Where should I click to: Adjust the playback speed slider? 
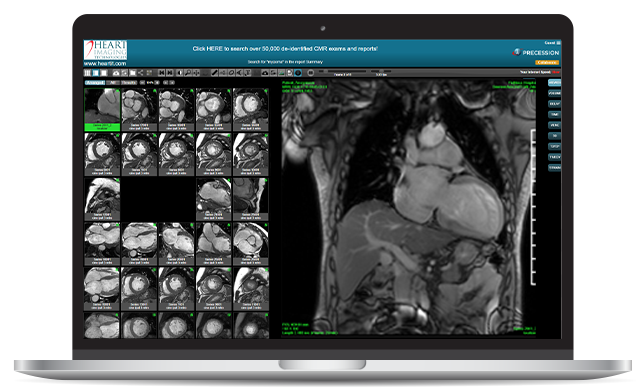pyautogui.click(x=381, y=71)
